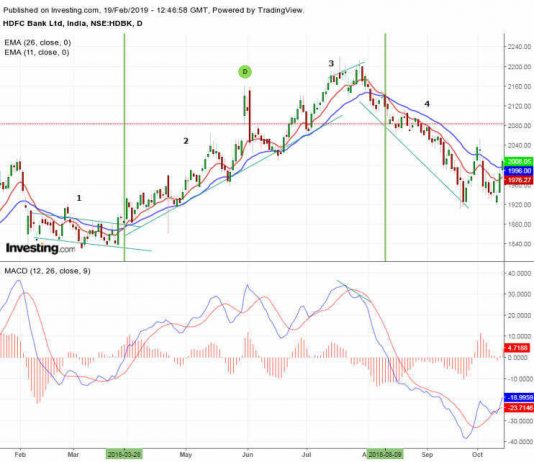Click the May label on the time axis
The image size is (534, 462).
point(186,455)
